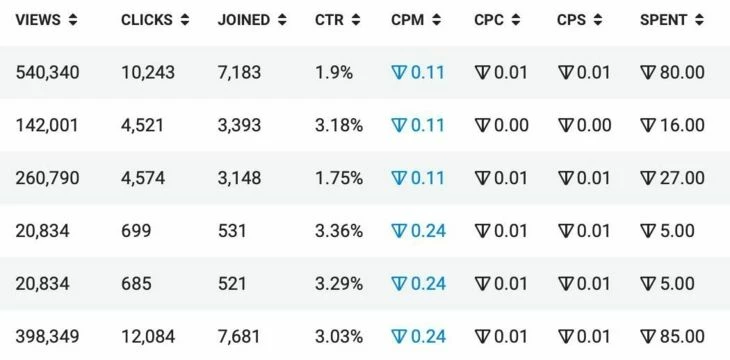Image resolution: width=730 pixels, height=360 pixels.
Task: Sort rows by the CPC column
Action: [x=497, y=20]
